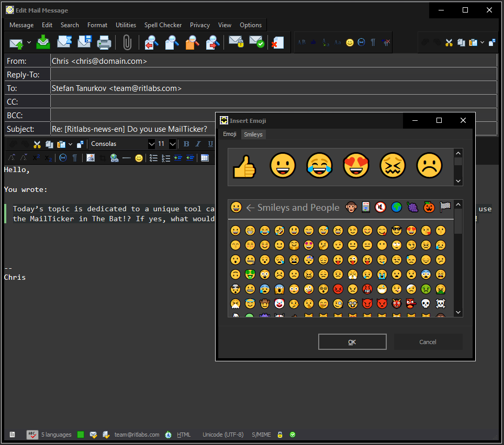Viewport: 504px width, 445px height.
Task: Click Cancel in Insert Emoji dialog
Action: coord(428,342)
